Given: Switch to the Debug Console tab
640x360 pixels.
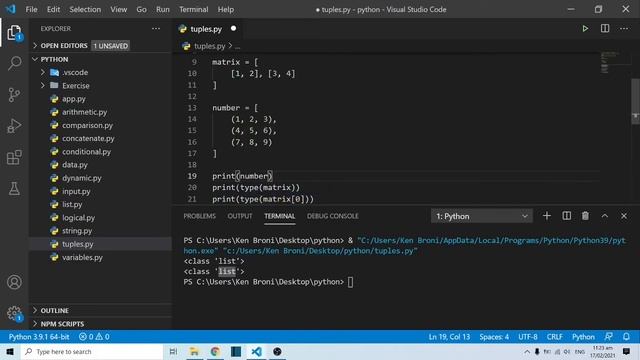Looking at the screenshot, I should (x=333, y=216).
